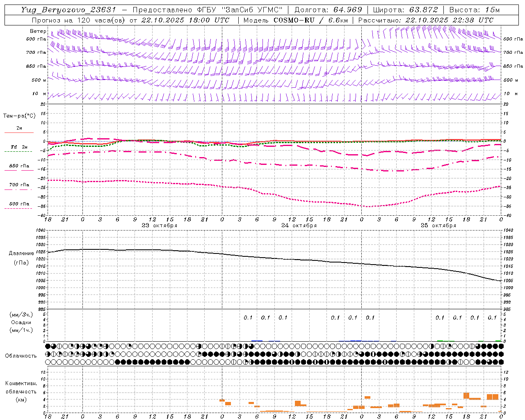Click the '25 октября' date label under temperature chart
This screenshot has height=420, width=525.
pos(438,226)
